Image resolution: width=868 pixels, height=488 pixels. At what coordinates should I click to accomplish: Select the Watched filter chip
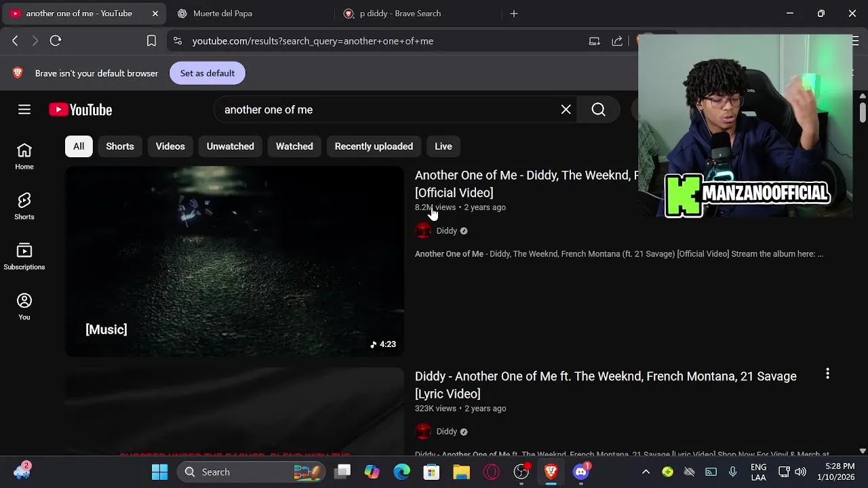294,146
